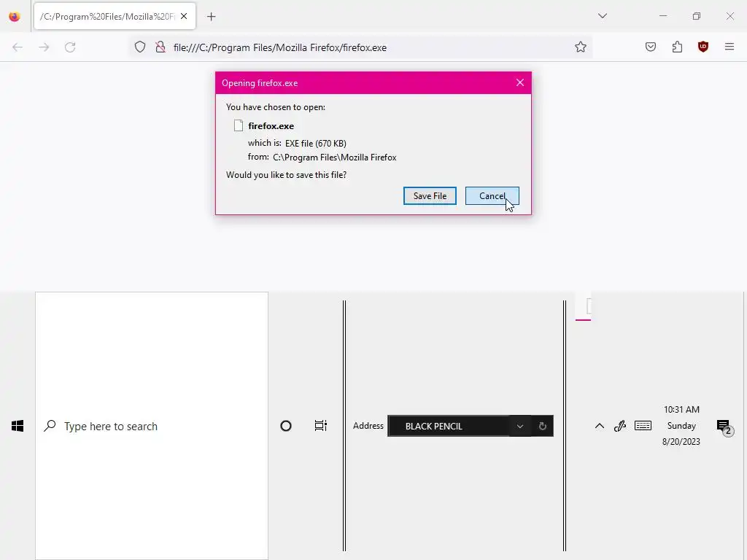
Task: Open a new tab with plus icon
Action: click(212, 17)
